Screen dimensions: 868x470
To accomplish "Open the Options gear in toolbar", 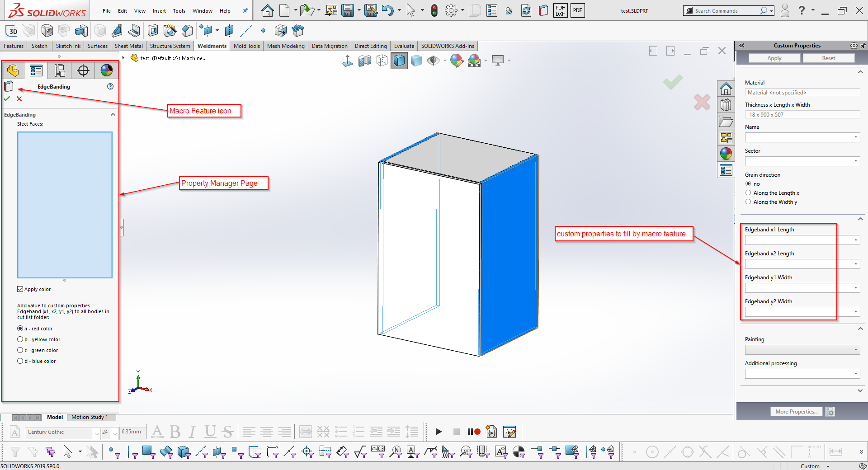I will 451,10.
